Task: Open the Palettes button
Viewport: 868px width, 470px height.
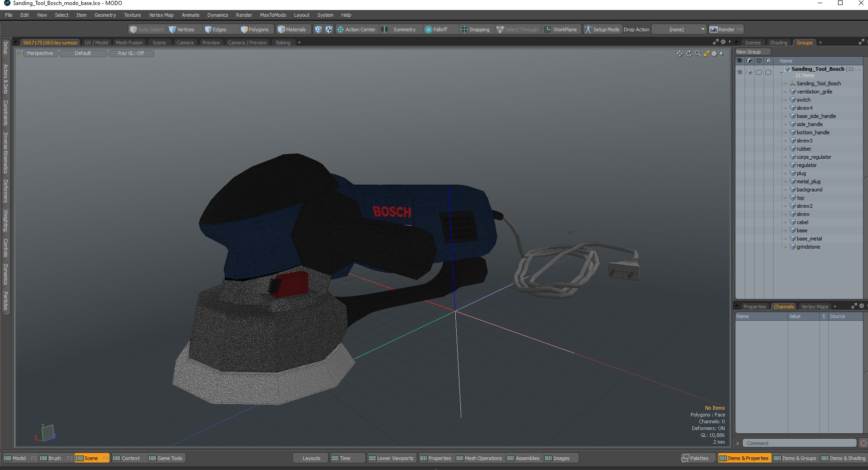Action: click(x=698, y=458)
